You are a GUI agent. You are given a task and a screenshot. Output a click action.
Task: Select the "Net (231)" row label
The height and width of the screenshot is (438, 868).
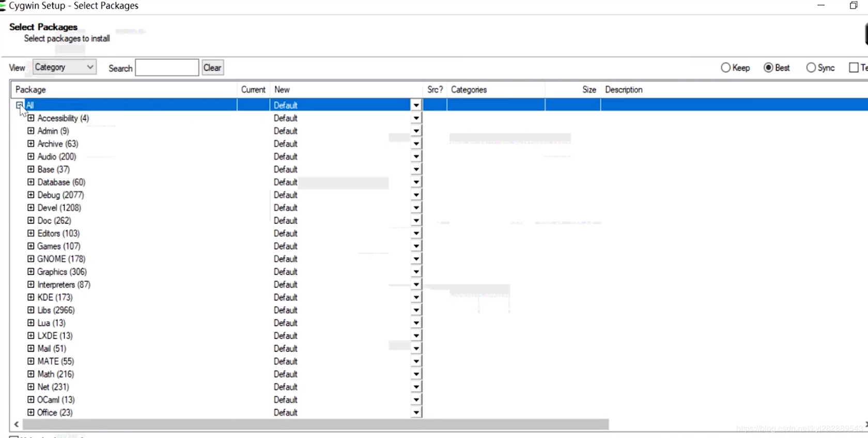click(x=53, y=387)
